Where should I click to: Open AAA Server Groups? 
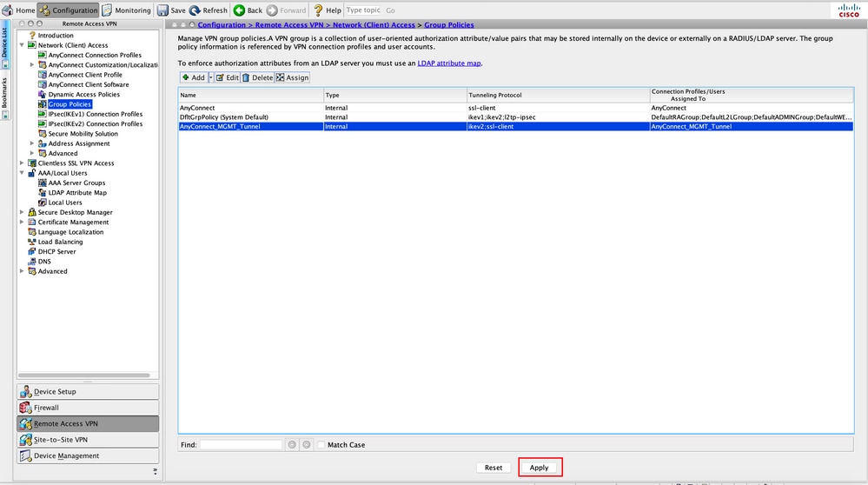coord(76,183)
